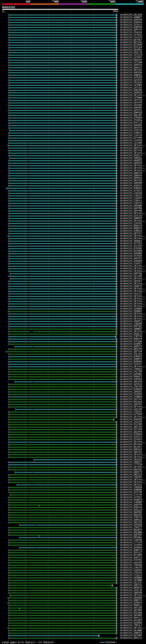Screen dimensions: 146x644
Task: Click the green ~80% identity legend segment
Action: click(101, 4)
